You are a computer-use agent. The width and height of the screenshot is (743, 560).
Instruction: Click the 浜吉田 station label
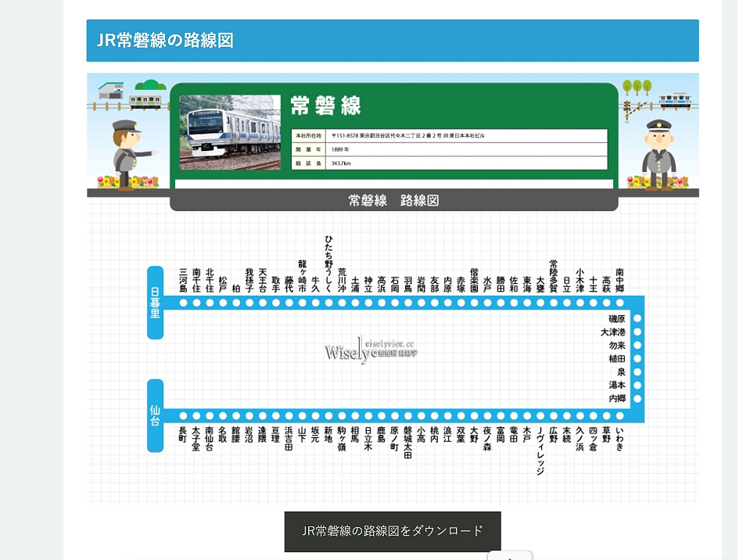[289, 439]
